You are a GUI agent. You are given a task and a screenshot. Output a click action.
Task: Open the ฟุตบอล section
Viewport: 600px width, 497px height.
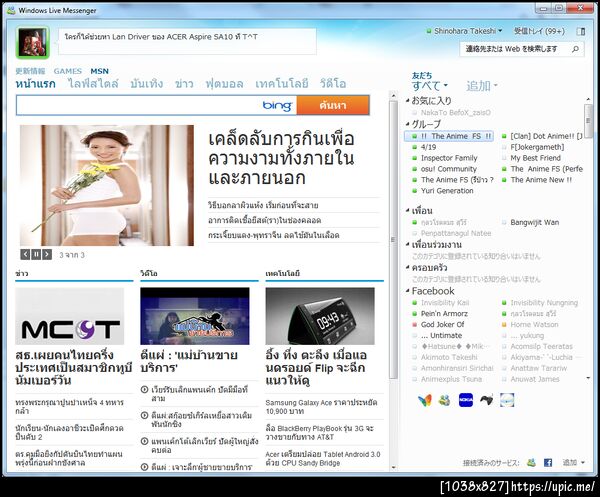click(224, 84)
